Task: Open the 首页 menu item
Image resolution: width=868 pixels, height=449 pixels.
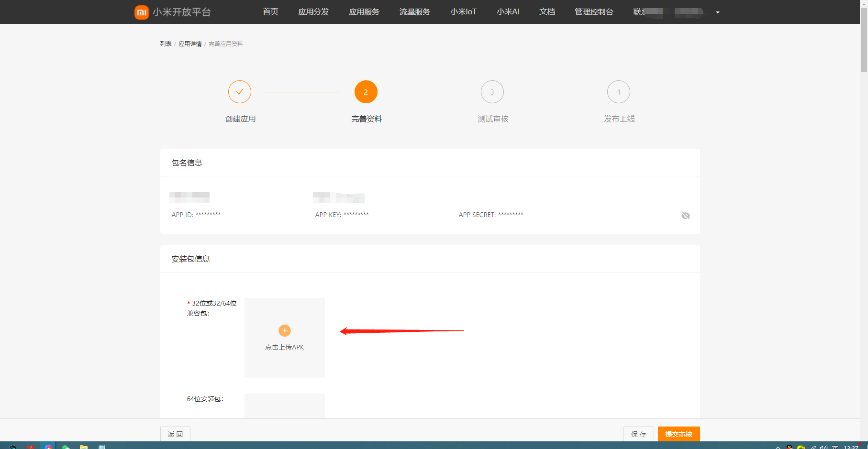Action: click(270, 12)
